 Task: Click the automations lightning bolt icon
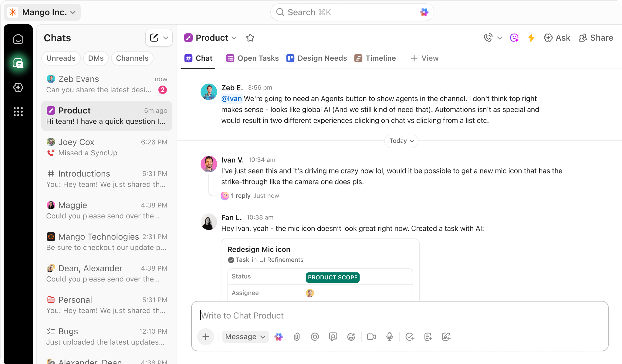pyautogui.click(x=531, y=38)
